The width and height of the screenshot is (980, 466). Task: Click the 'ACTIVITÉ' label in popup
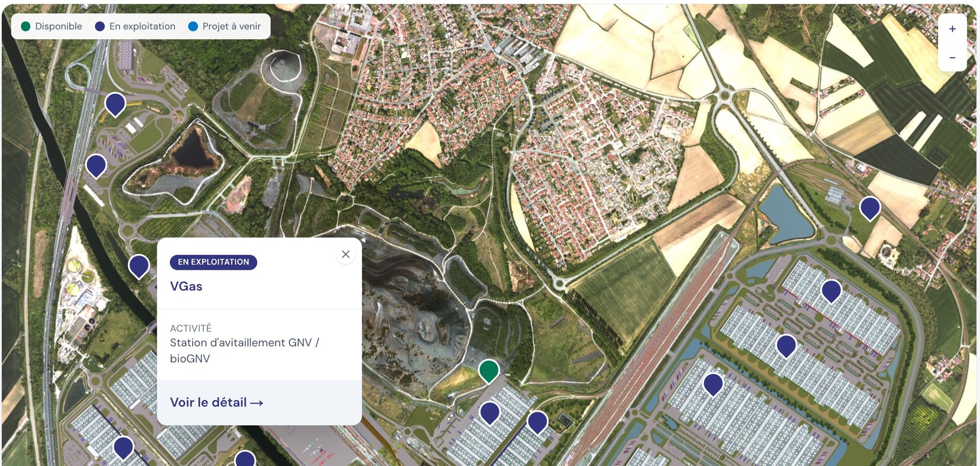pyautogui.click(x=191, y=328)
